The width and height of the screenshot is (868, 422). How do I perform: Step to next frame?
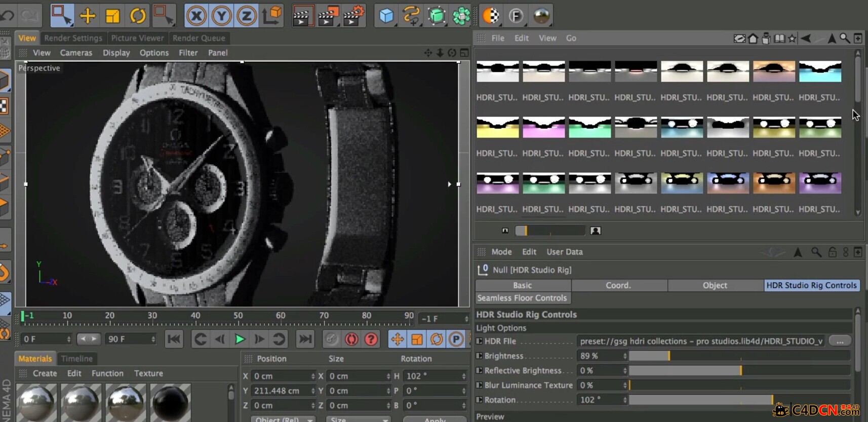tap(259, 339)
